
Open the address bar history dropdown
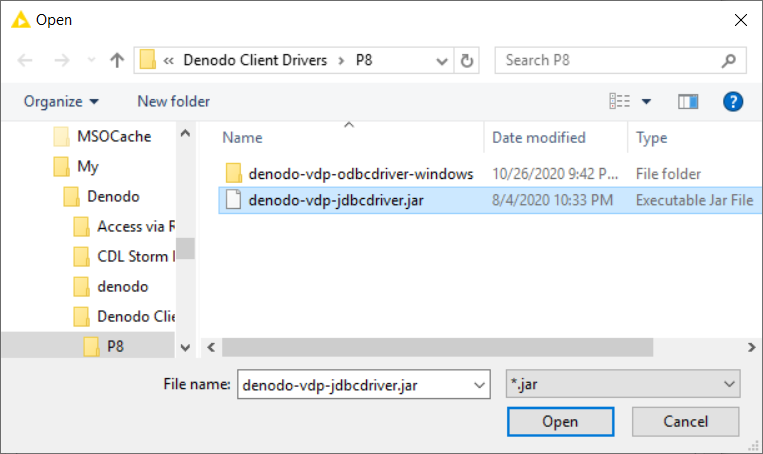click(441, 61)
